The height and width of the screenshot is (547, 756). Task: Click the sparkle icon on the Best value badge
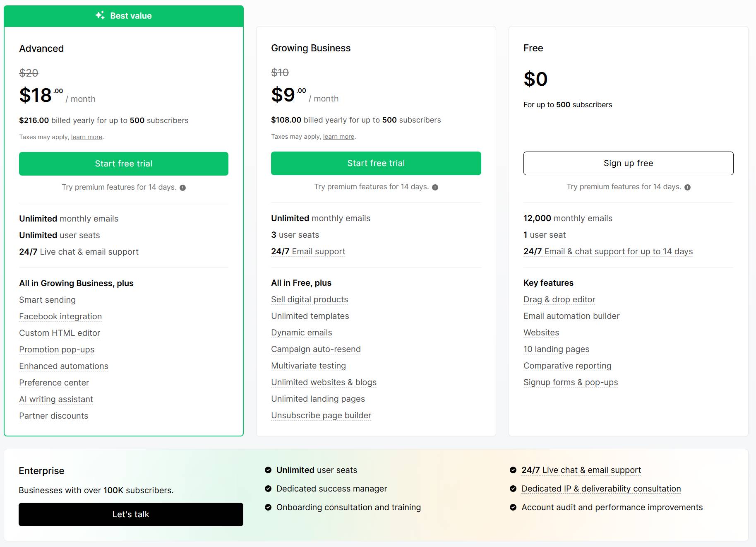click(99, 16)
